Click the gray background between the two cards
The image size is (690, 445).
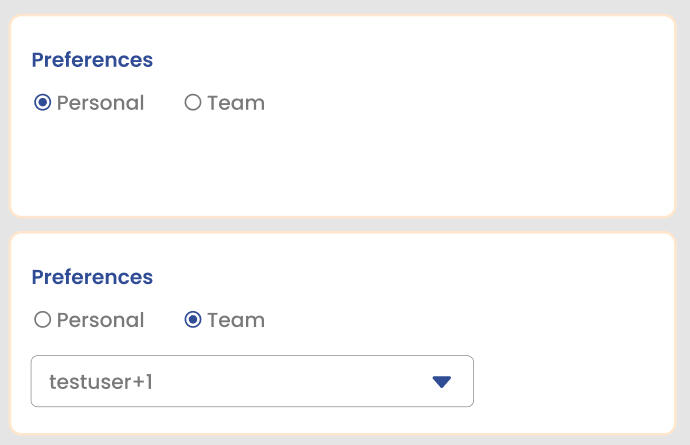point(343,225)
